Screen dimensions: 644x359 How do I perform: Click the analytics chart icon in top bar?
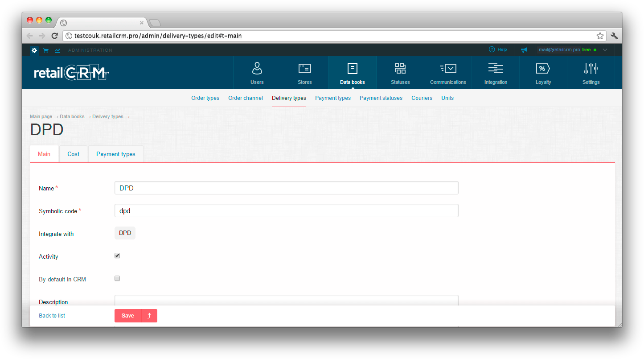point(57,50)
